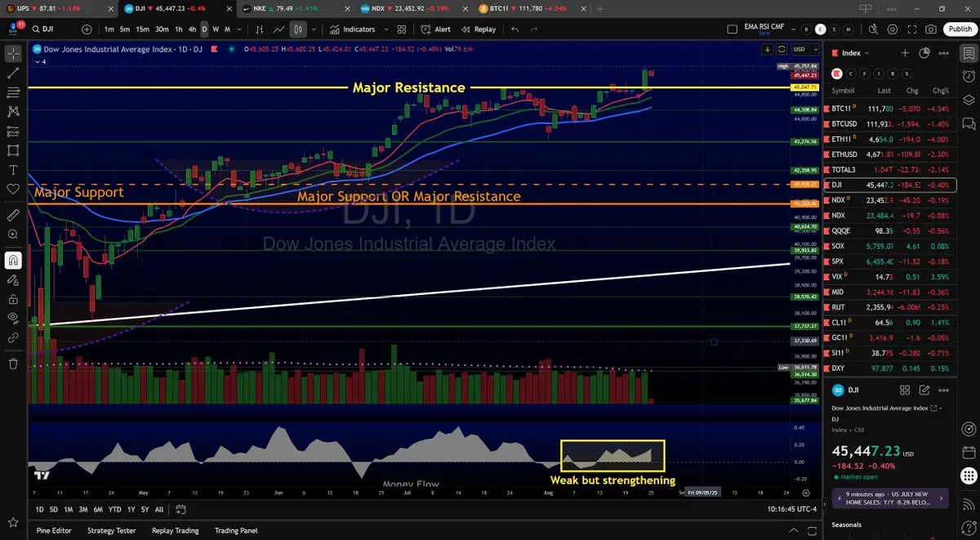The width and height of the screenshot is (980, 540).
Task: Select the text annotation tool
Action: pos(13,170)
